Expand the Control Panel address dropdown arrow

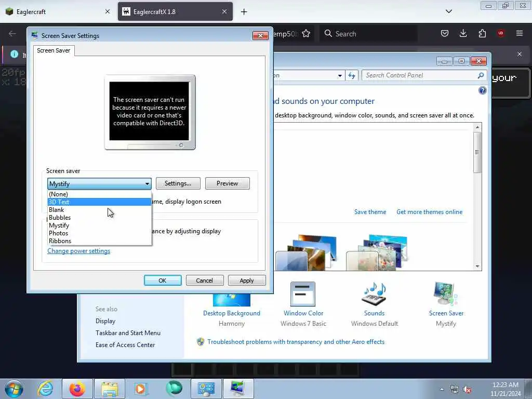coord(340,76)
